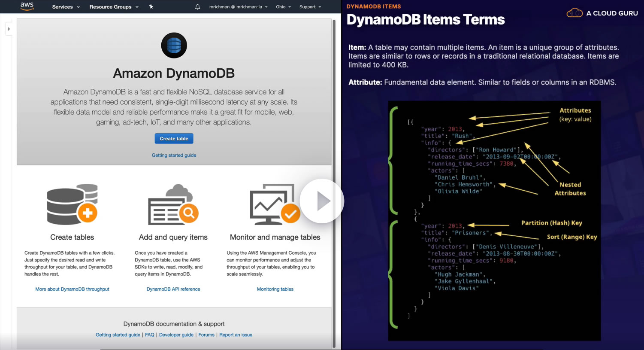The image size is (644, 350).
Task: Click the Create table button
Action: click(x=174, y=139)
